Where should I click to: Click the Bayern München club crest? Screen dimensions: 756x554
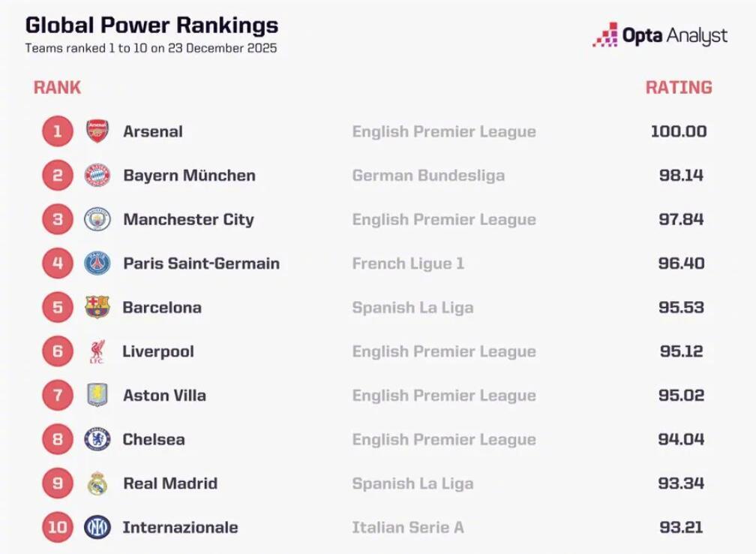[x=97, y=176]
